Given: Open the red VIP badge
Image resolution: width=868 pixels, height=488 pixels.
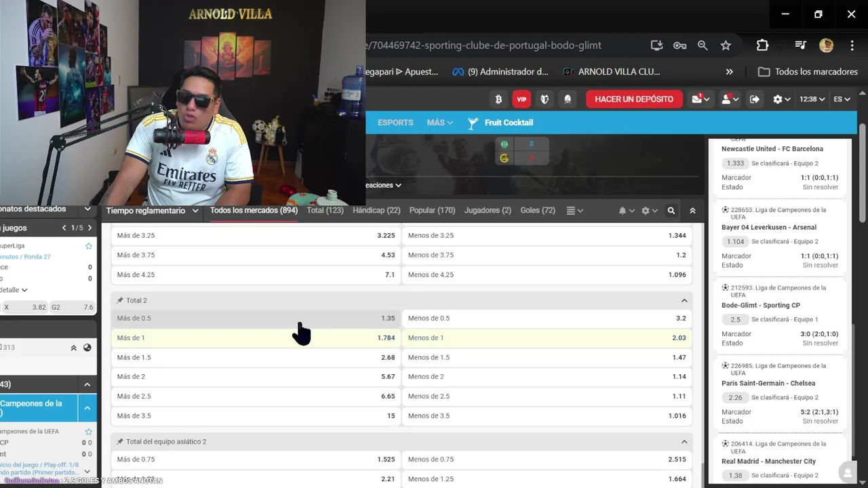Looking at the screenshot, I should (x=521, y=99).
